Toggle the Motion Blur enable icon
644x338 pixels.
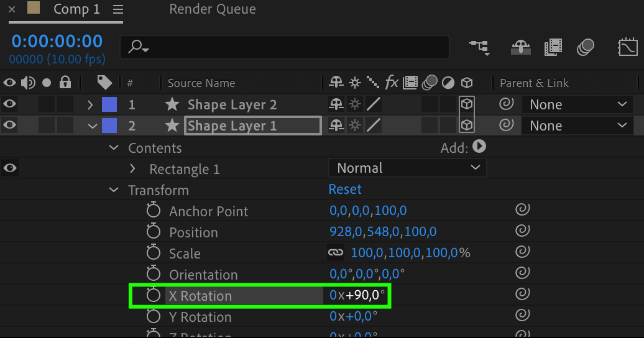(x=586, y=47)
